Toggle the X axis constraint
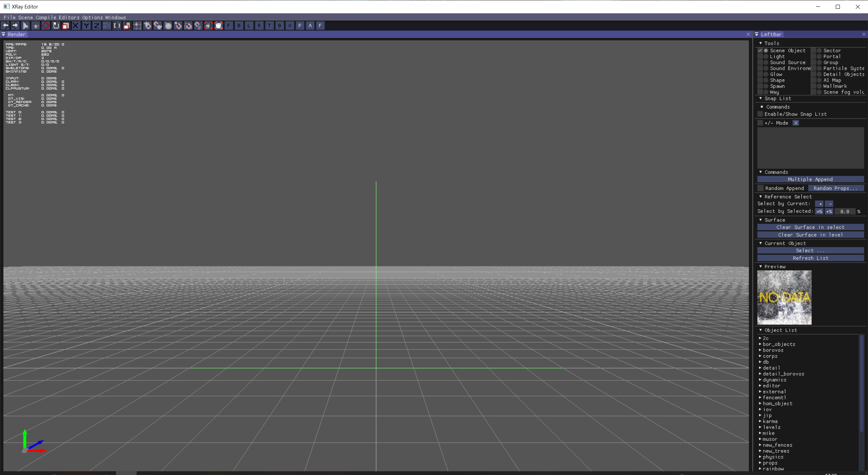 click(x=76, y=25)
